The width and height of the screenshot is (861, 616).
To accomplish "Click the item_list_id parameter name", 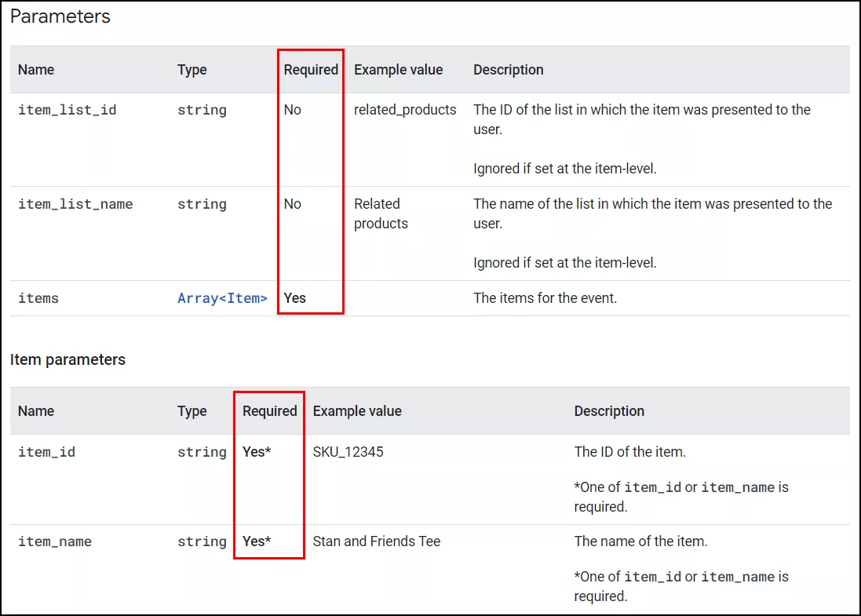I will [x=67, y=110].
